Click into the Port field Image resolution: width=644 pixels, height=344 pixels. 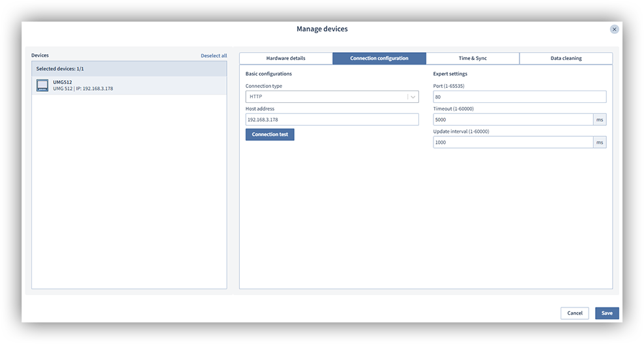pos(520,97)
